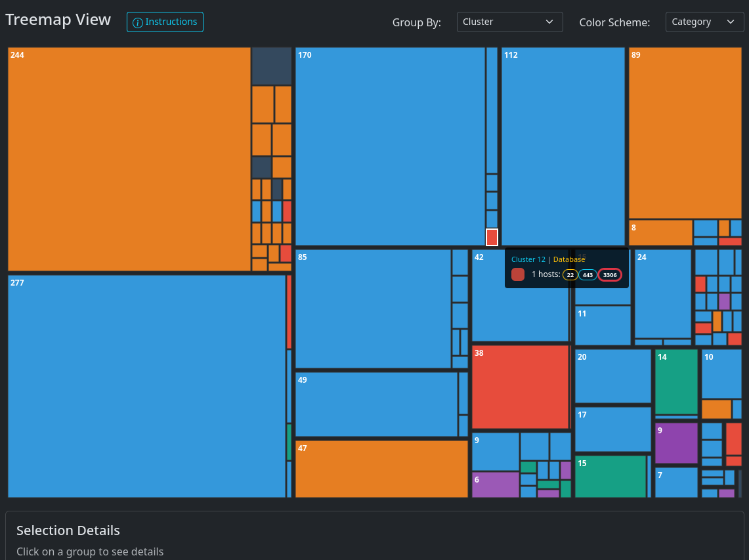749x560 pixels.
Task: Click the red "3306" port badge in tooltip
Action: point(609,274)
